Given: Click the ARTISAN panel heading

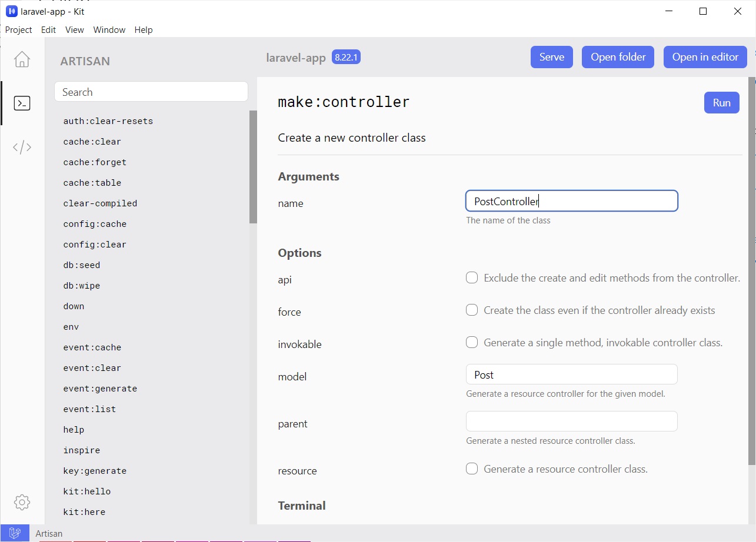Looking at the screenshot, I should pyautogui.click(x=85, y=61).
